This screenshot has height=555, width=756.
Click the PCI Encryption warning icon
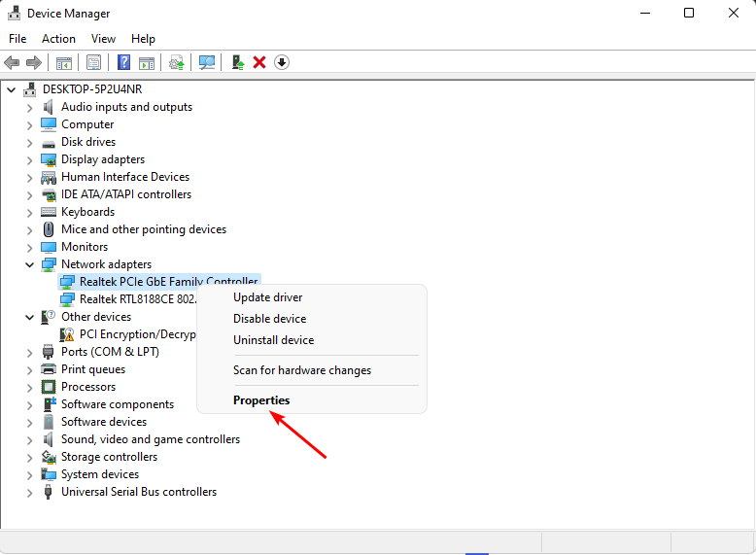[67, 334]
